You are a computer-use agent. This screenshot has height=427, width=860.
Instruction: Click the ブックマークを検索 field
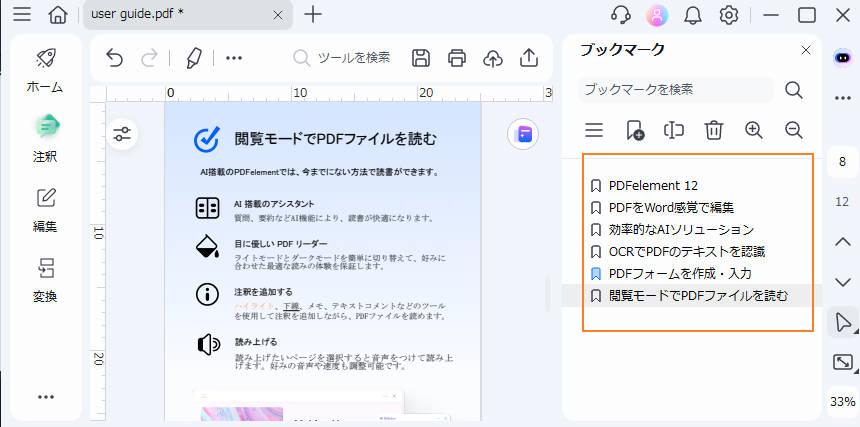click(x=676, y=89)
